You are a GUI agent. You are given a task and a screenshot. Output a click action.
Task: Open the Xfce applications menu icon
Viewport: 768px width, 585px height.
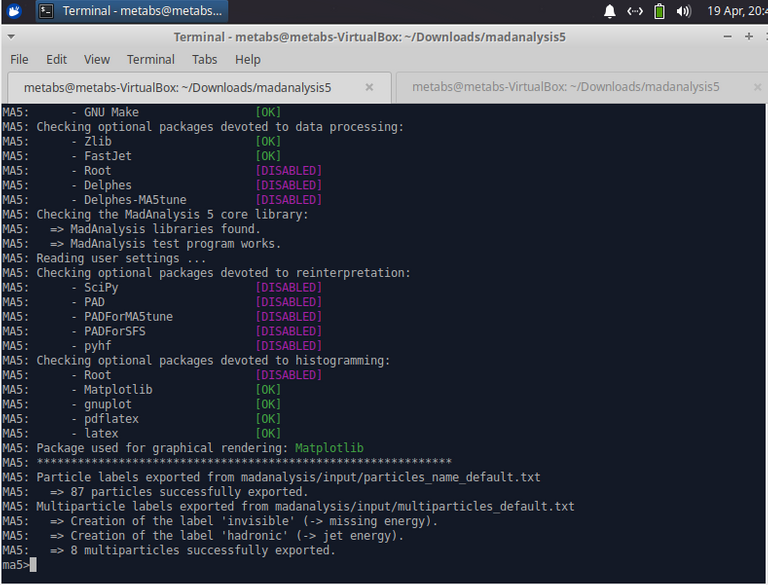pyautogui.click(x=14, y=11)
